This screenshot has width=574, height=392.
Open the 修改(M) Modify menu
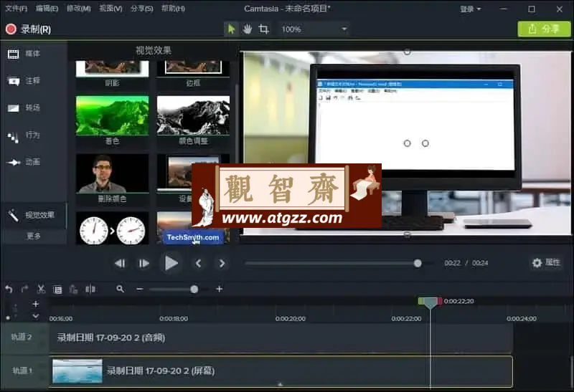[x=78, y=9]
